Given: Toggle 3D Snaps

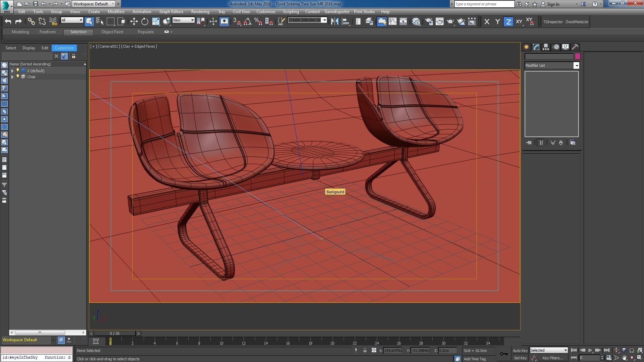Looking at the screenshot, I should (237, 22).
